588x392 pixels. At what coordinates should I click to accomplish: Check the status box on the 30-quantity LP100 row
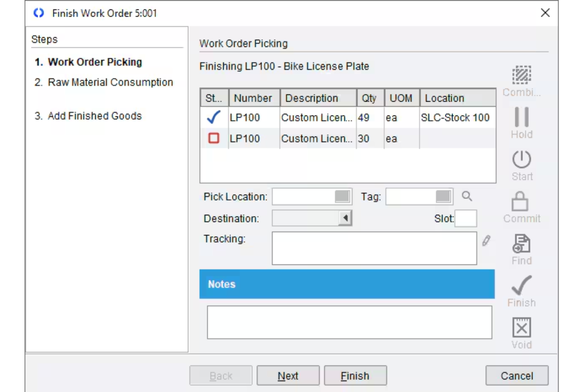214,138
